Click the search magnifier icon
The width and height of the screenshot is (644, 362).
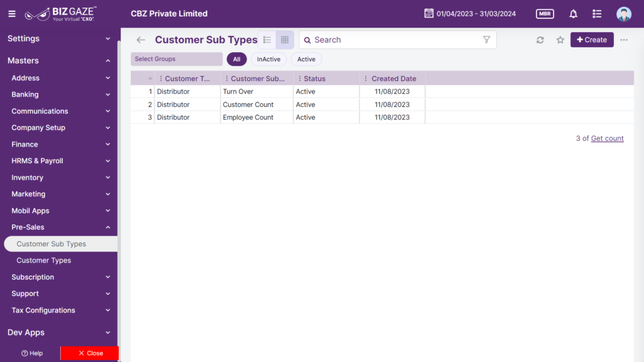pos(307,40)
